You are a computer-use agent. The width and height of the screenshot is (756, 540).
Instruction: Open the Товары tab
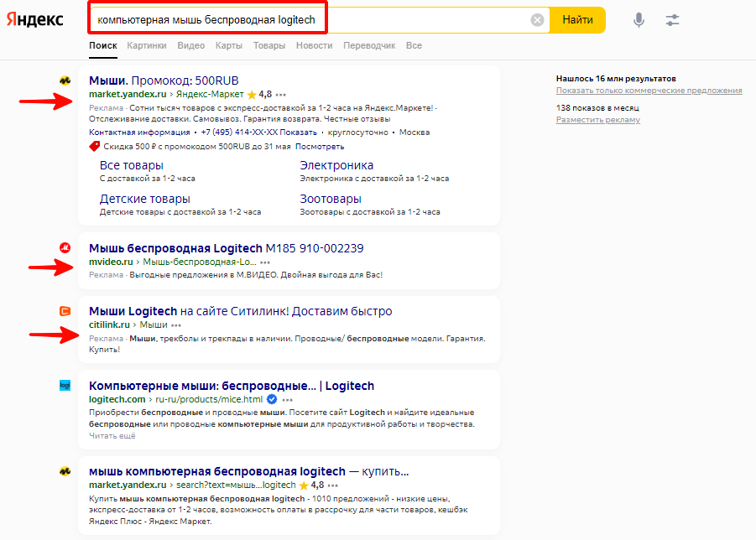(x=269, y=45)
